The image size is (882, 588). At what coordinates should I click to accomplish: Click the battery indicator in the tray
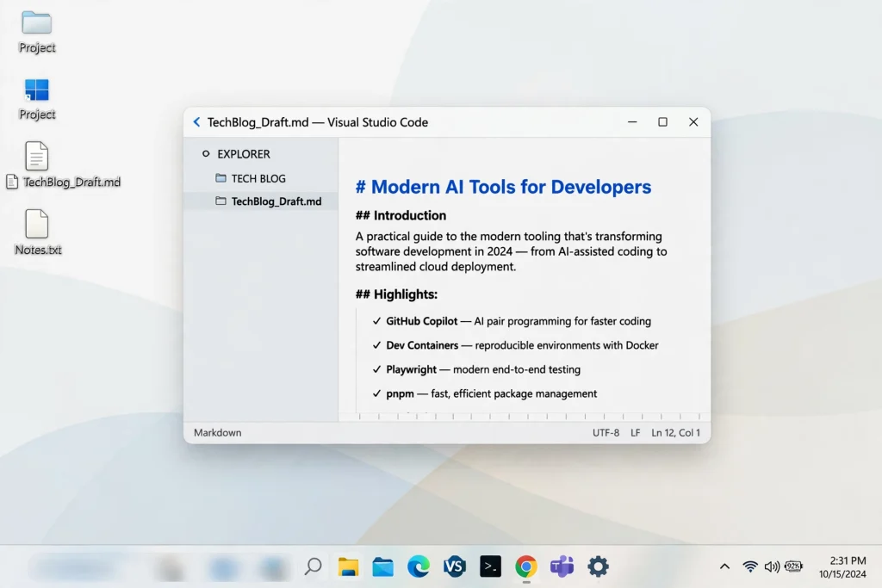tap(793, 566)
